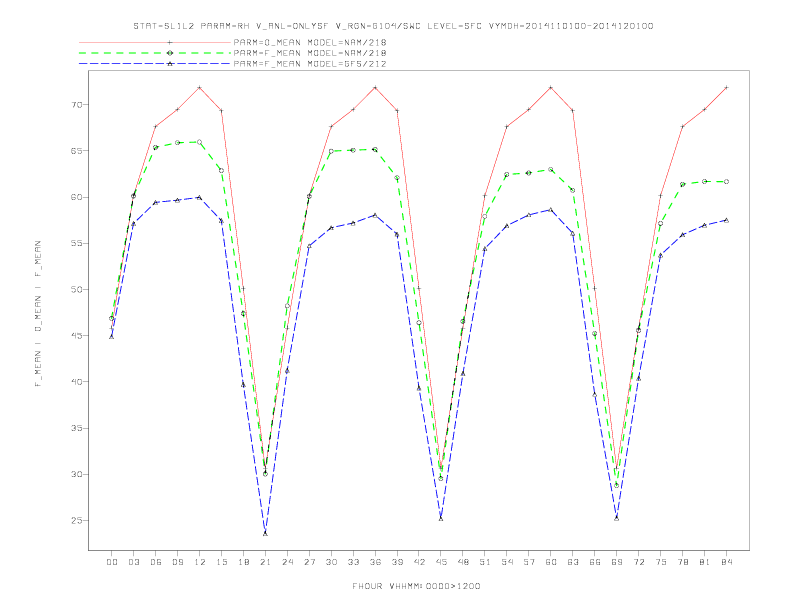Viewport: 792px width, 612px height.
Task: Click y-axis tick label 55
Action: pyautogui.click(x=77, y=243)
